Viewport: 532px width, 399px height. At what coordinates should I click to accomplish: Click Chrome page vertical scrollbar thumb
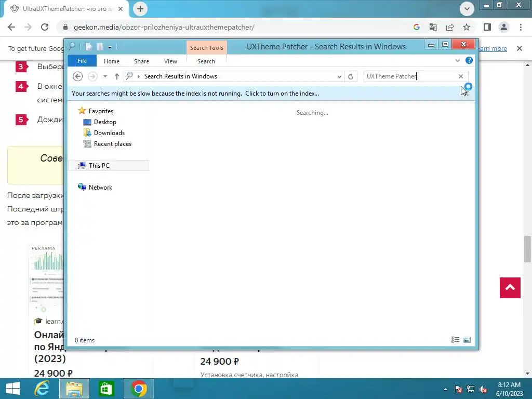click(527, 249)
